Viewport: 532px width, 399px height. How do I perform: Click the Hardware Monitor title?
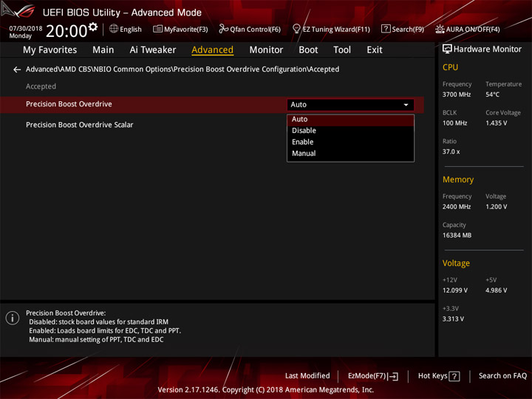click(488, 50)
